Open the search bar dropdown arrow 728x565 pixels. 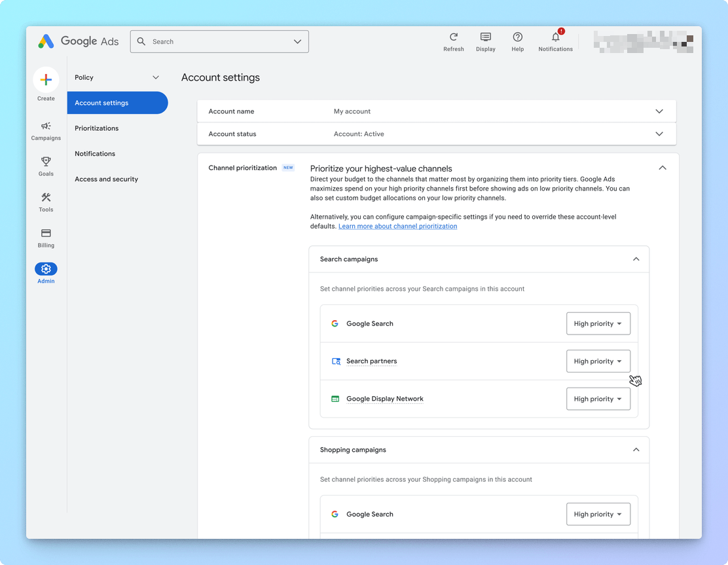298,41
